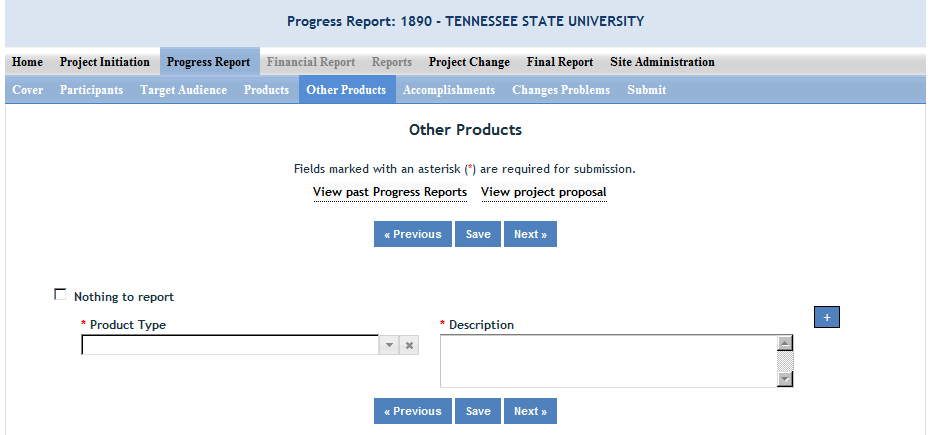Open the Site Administration menu
Image resolution: width=933 pixels, height=435 pixels.
662,62
